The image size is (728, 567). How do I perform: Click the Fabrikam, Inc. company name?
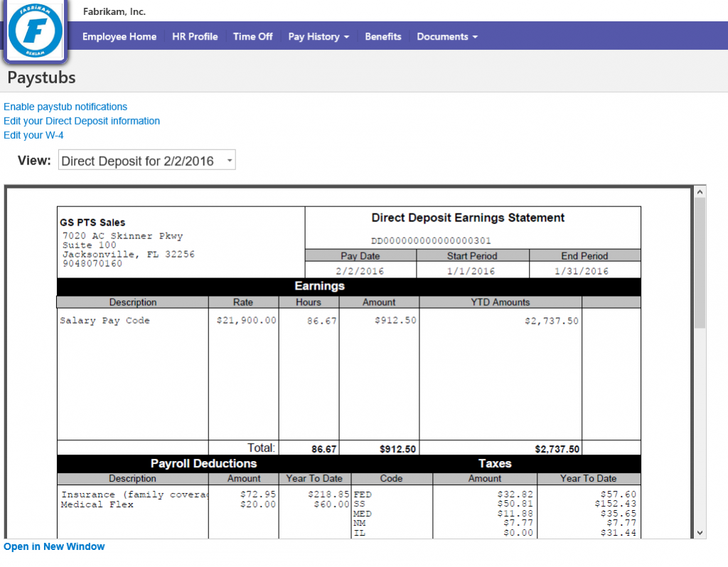(x=114, y=11)
